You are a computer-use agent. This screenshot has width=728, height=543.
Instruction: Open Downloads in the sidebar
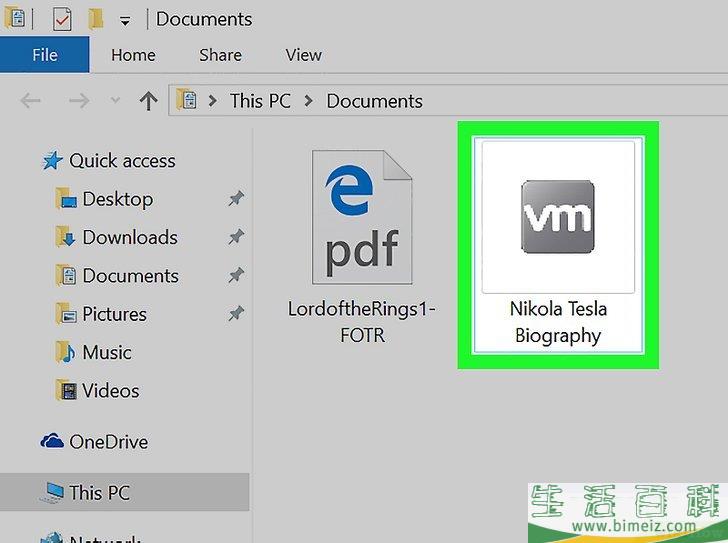tap(130, 238)
